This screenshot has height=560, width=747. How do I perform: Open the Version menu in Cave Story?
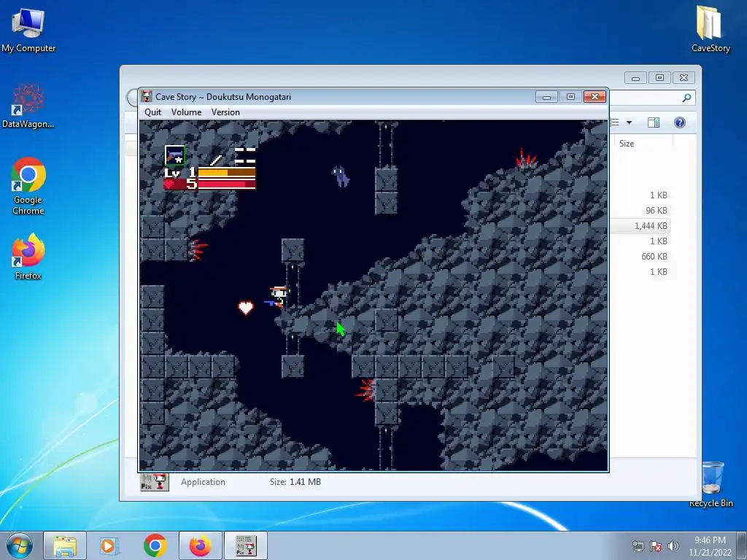point(225,112)
